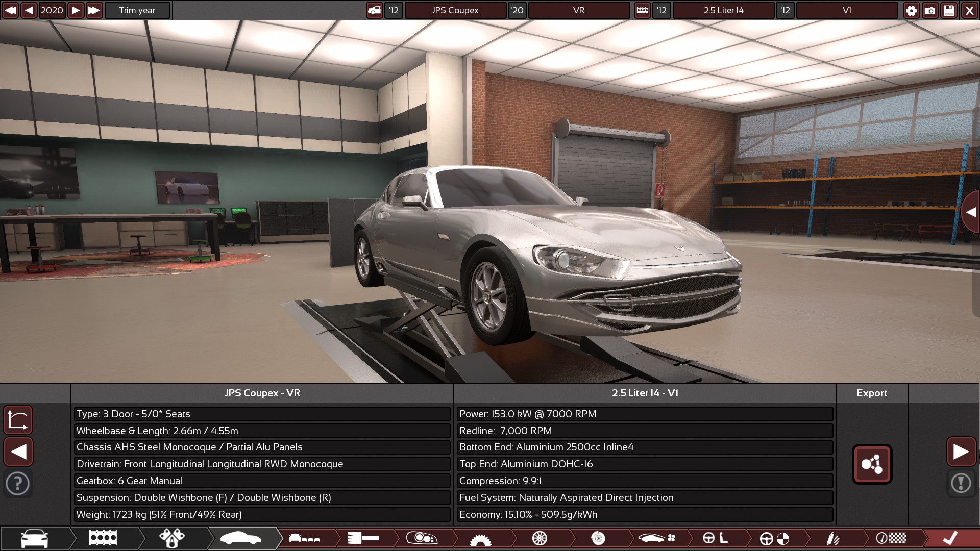The height and width of the screenshot is (551, 980).
Task: Open the engine block design tab
Action: 103,538
